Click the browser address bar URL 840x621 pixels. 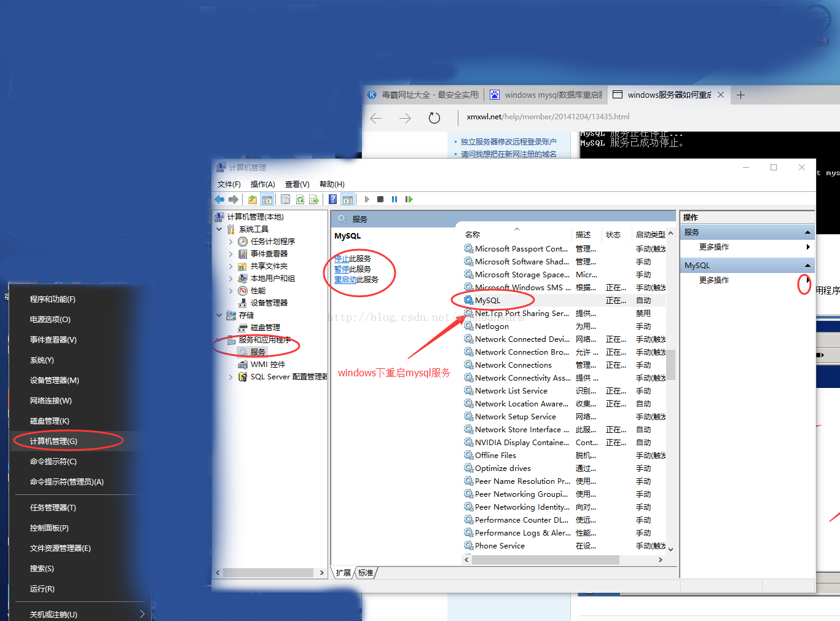point(548,117)
